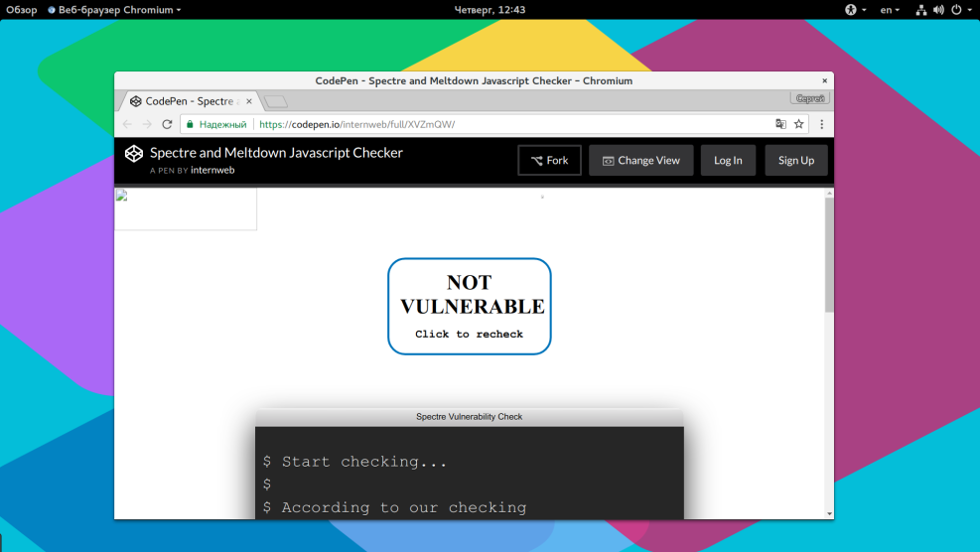Click the Log In button
The height and width of the screenshot is (552, 980).
[728, 161]
